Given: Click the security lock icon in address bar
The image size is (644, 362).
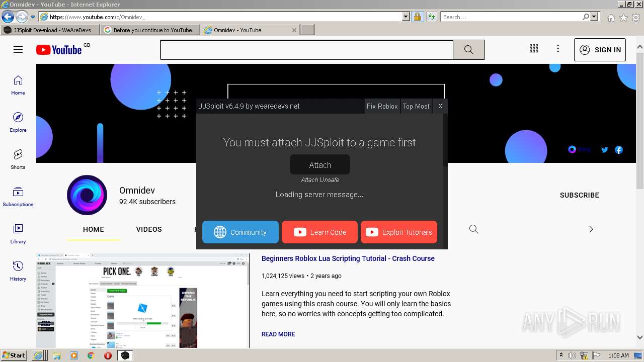Looking at the screenshot, I should click(x=417, y=17).
